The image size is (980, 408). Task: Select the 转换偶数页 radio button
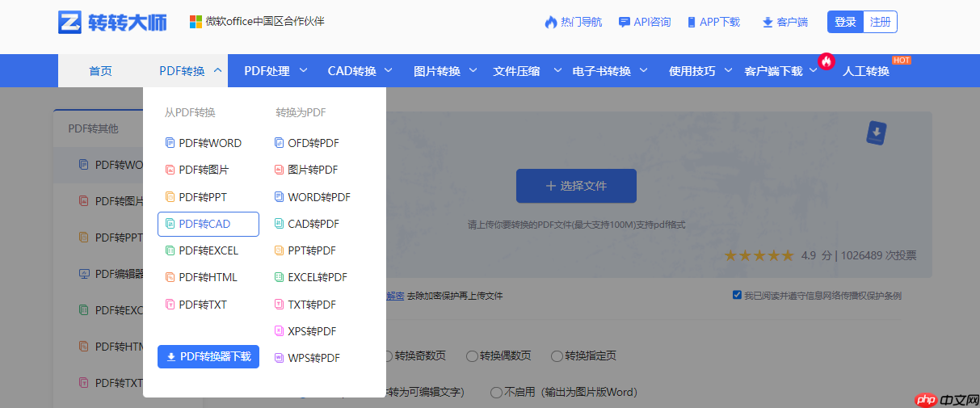[473, 356]
